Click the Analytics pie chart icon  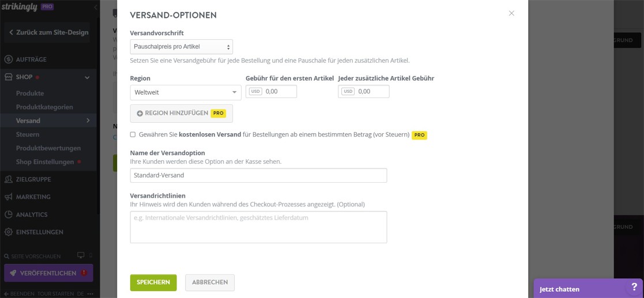[9, 214]
